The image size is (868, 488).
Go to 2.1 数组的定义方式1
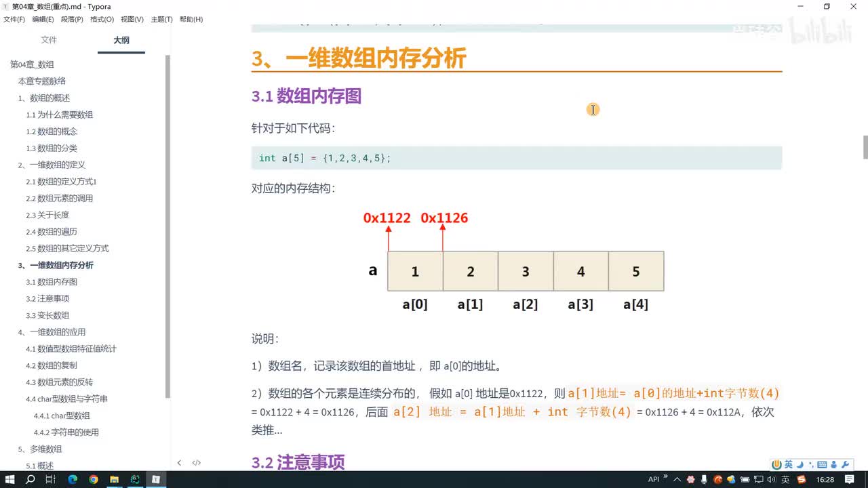[x=62, y=182]
